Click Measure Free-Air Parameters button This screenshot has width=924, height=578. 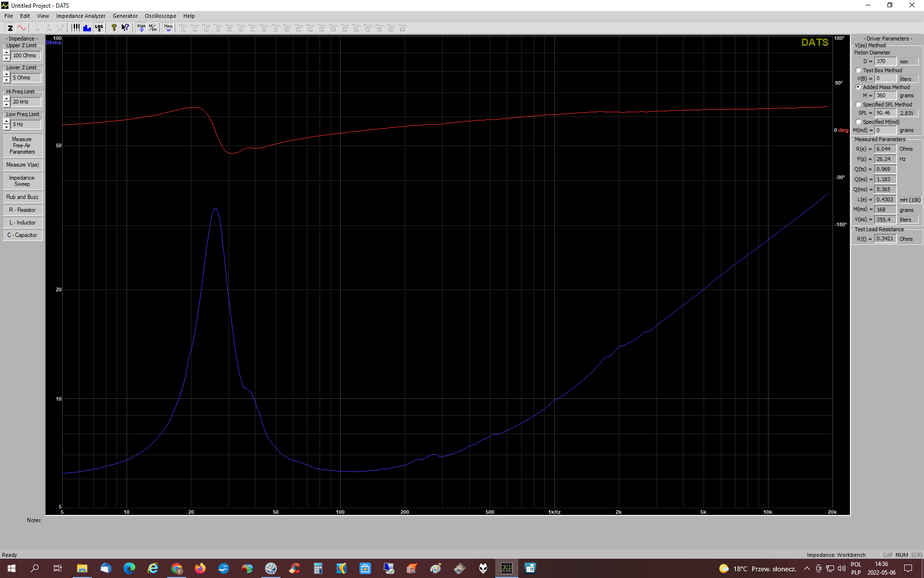point(22,145)
